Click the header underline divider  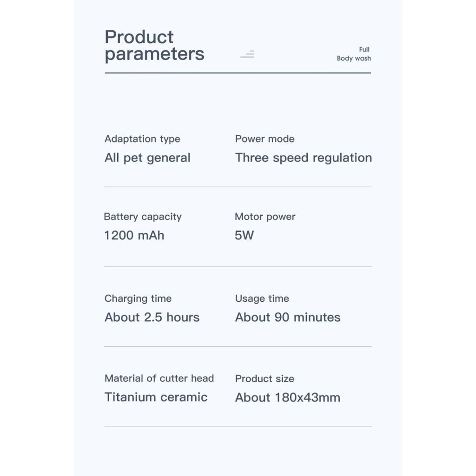click(x=238, y=73)
